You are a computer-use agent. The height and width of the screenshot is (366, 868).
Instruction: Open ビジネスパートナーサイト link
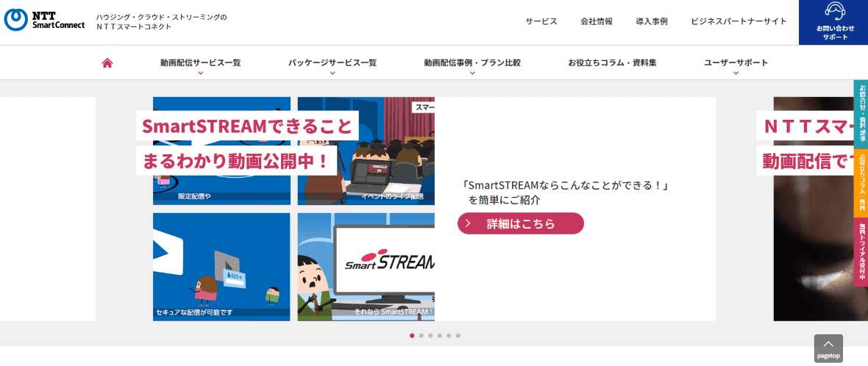click(739, 21)
